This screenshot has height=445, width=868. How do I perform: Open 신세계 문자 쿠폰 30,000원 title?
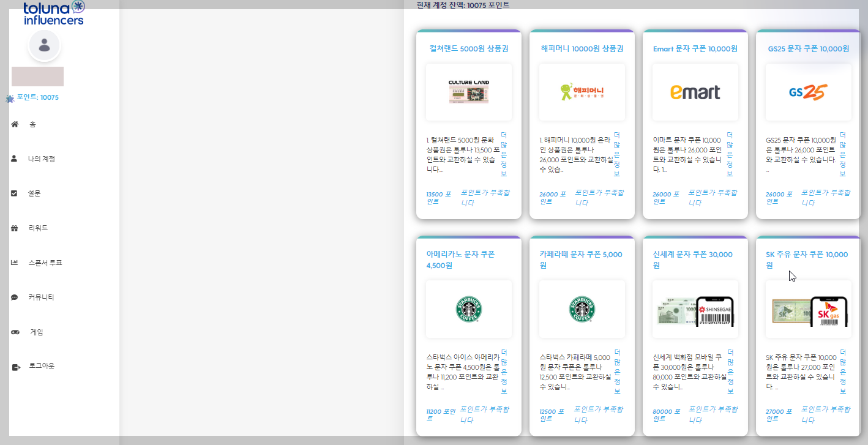692,260
